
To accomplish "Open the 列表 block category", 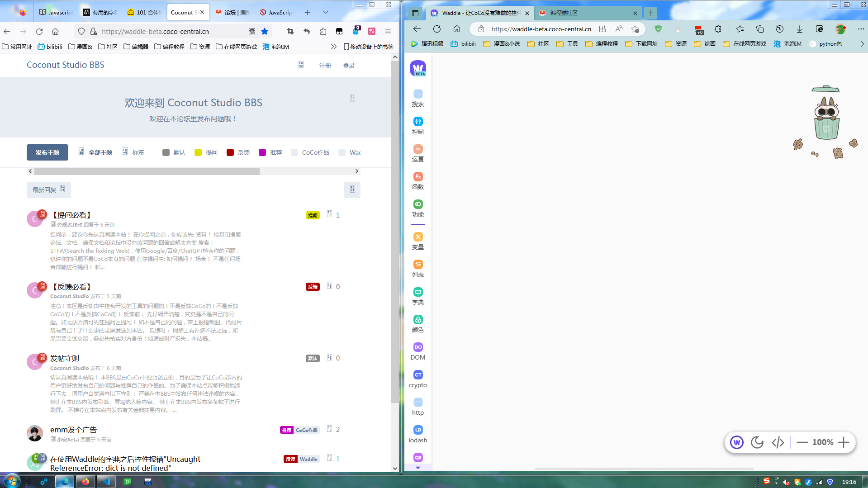I will point(418,269).
